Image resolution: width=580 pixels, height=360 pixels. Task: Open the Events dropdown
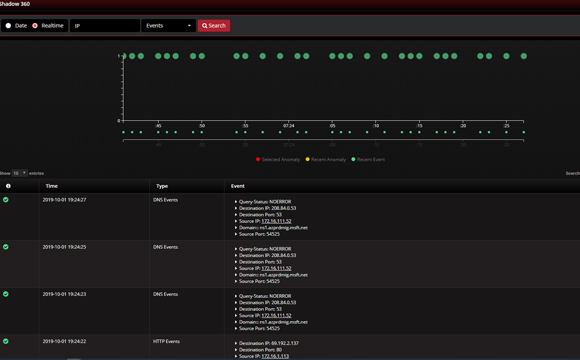pos(168,26)
